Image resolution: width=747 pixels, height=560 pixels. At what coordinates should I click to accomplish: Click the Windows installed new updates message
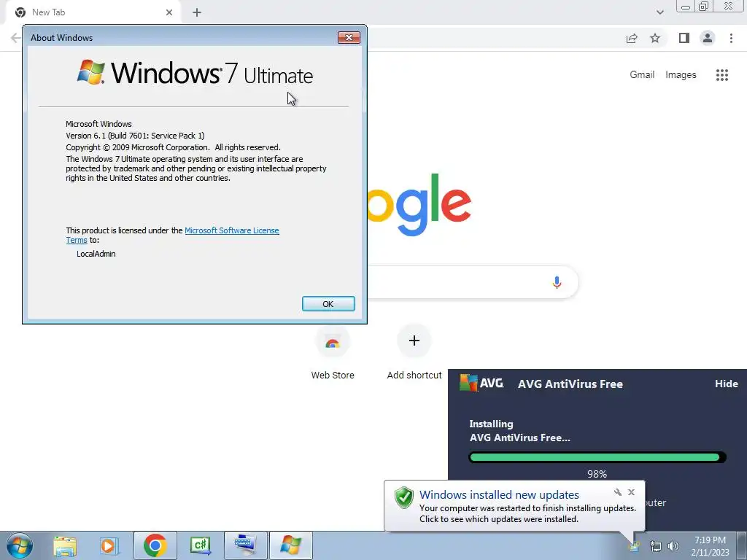[499, 495]
